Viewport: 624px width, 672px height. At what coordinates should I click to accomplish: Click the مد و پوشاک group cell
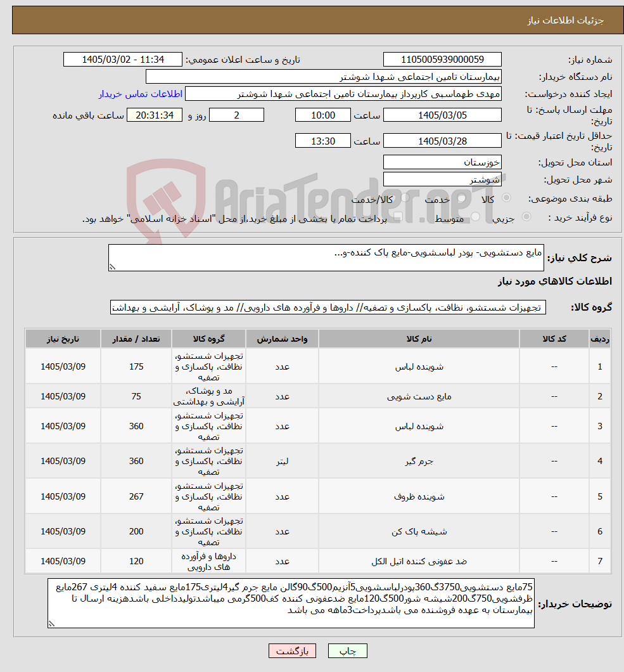tap(208, 396)
